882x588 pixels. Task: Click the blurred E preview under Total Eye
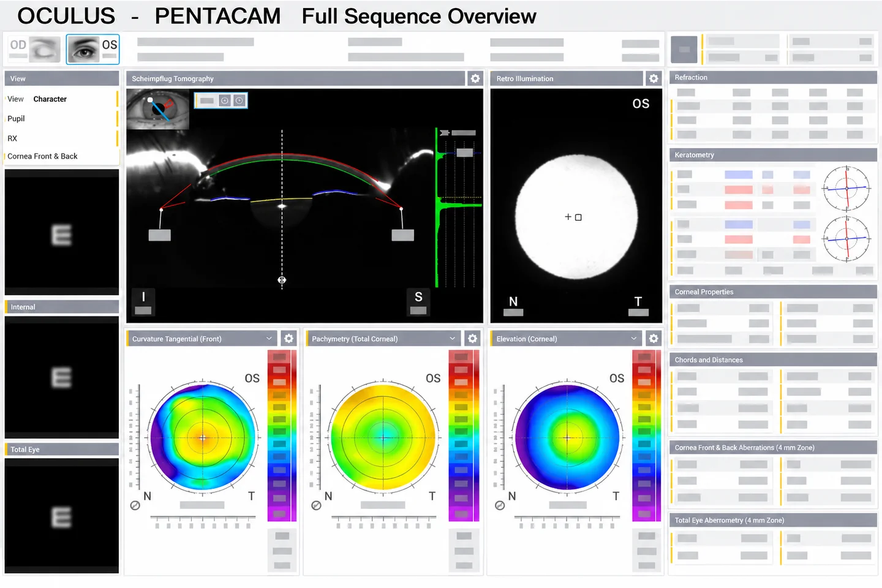[62, 517]
